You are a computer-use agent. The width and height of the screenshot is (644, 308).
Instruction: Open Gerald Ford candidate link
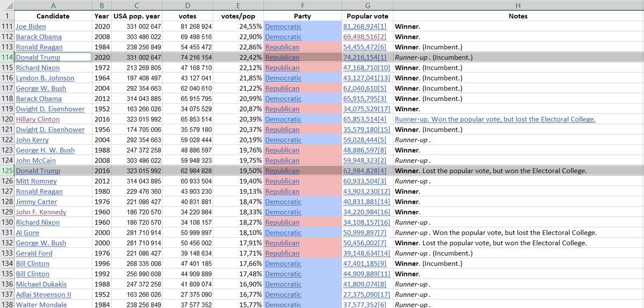(34, 253)
